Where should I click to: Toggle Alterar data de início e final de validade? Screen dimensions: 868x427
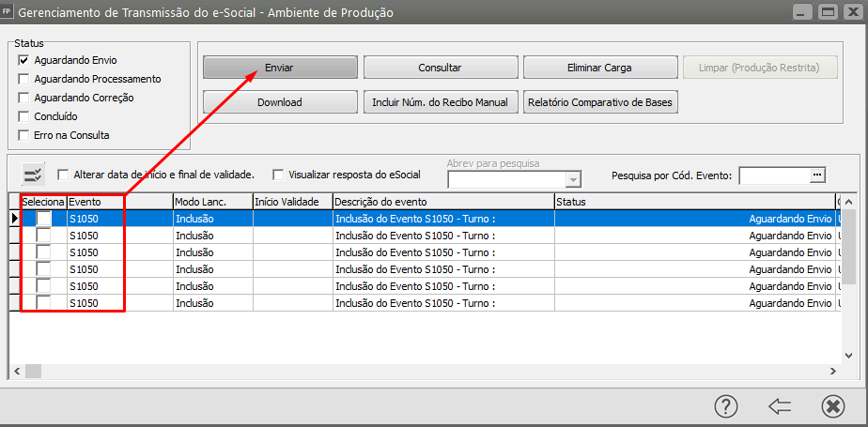coord(63,175)
